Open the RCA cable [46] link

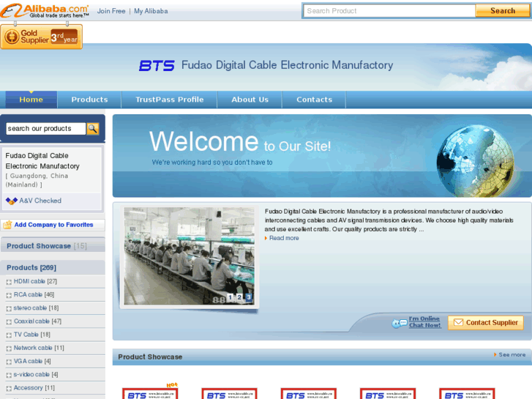[34, 295]
